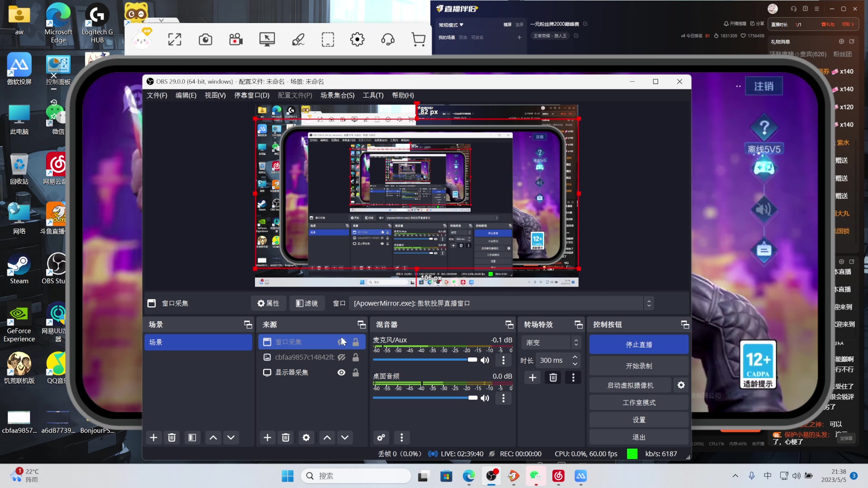Select the brush annotation tool in ApowerMirror

coord(298,40)
